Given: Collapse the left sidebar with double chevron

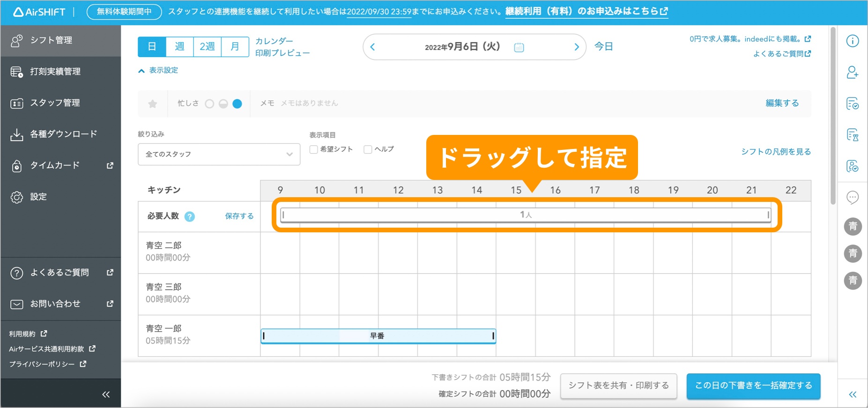Looking at the screenshot, I should point(106,394).
